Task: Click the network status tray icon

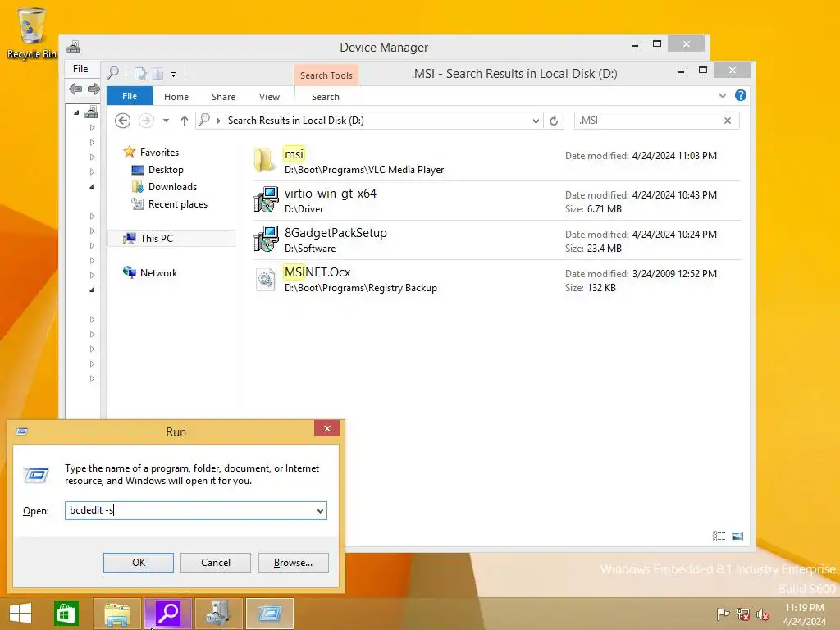Action: click(x=743, y=614)
